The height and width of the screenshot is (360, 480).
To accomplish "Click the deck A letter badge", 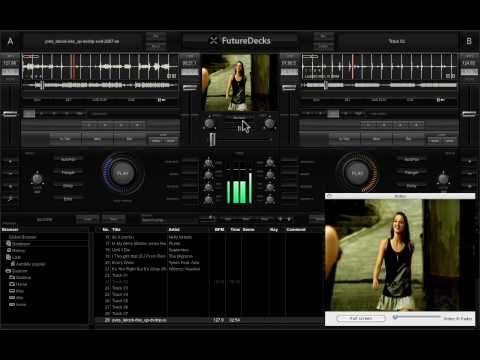I will click(x=10, y=41).
